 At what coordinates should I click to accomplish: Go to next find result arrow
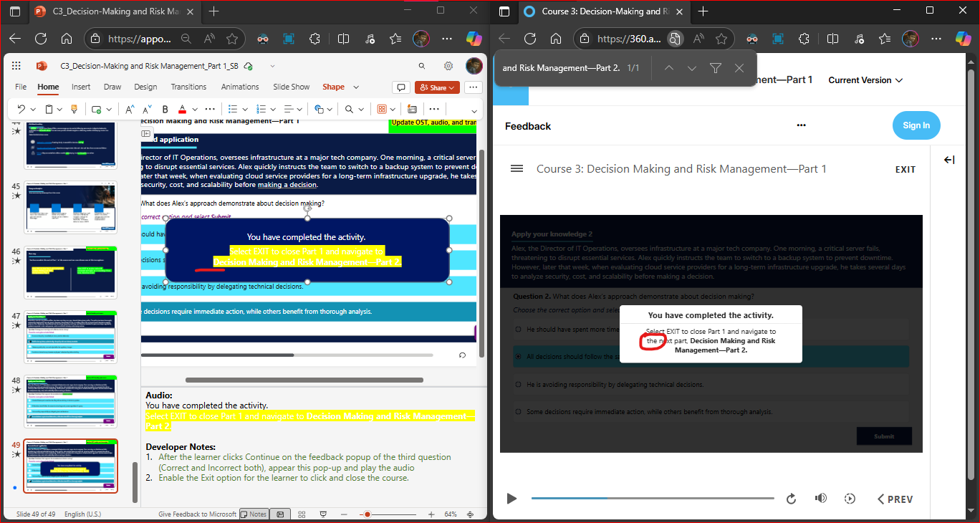click(691, 68)
